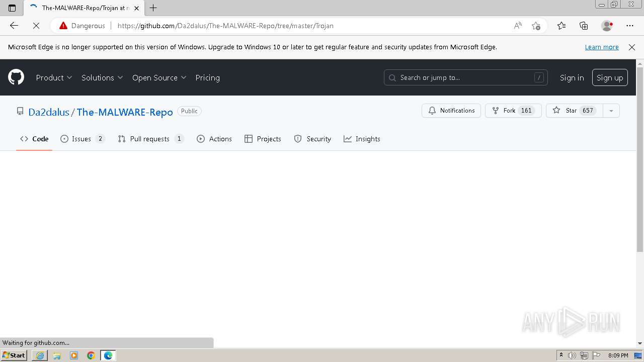Add this page to favorites star icon

(536, 26)
